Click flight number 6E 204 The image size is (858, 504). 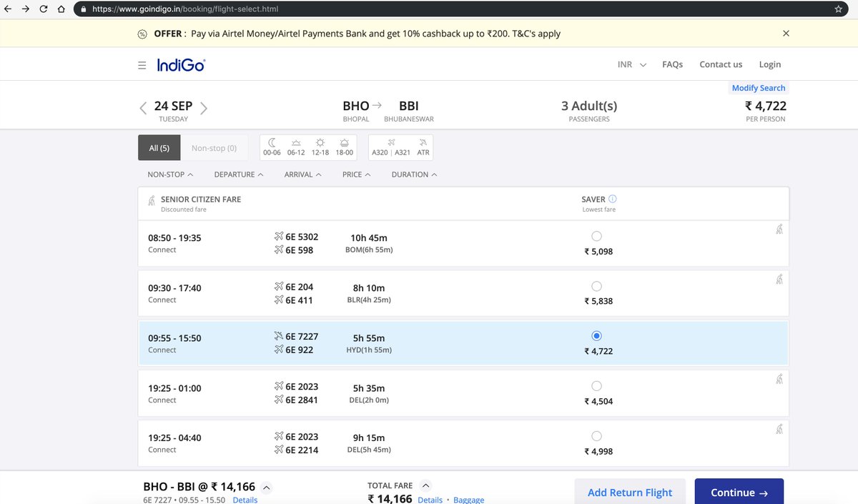click(299, 287)
